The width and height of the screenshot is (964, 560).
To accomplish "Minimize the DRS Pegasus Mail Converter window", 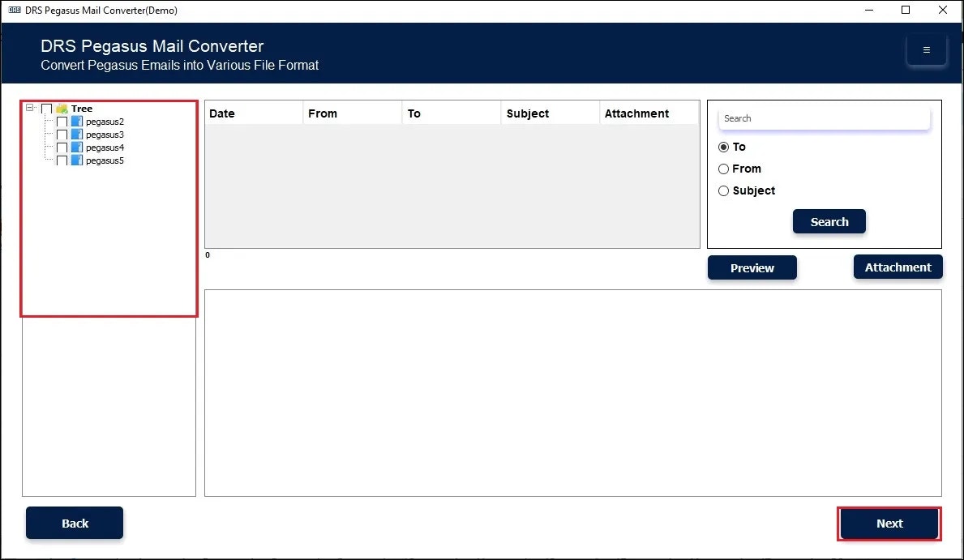I will [868, 10].
